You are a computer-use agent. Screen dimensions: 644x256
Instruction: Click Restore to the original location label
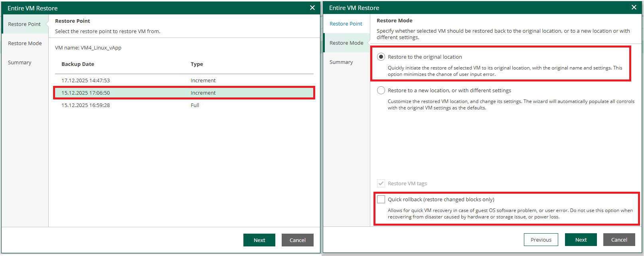[425, 57]
